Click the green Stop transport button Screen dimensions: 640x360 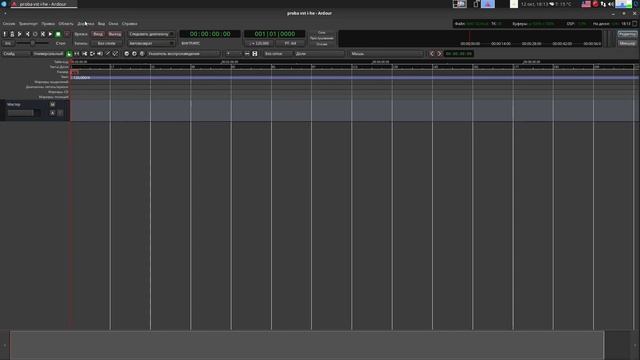click(x=58, y=34)
